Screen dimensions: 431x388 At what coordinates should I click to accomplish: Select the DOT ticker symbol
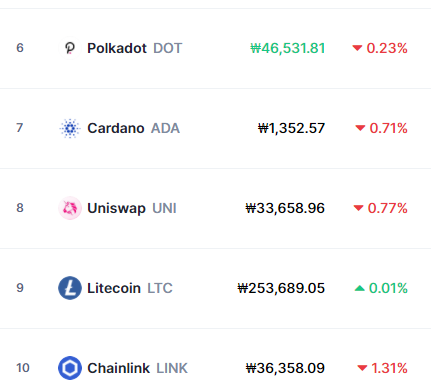coord(168,48)
